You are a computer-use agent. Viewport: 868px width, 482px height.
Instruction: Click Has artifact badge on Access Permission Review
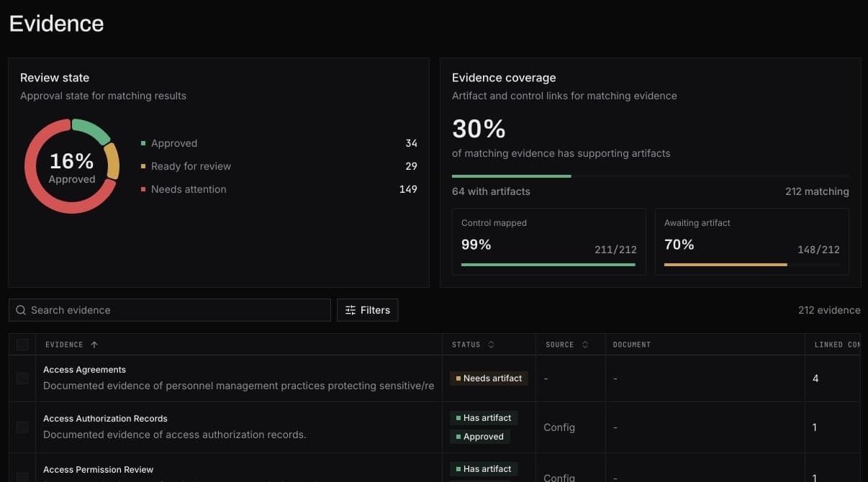coord(484,469)
